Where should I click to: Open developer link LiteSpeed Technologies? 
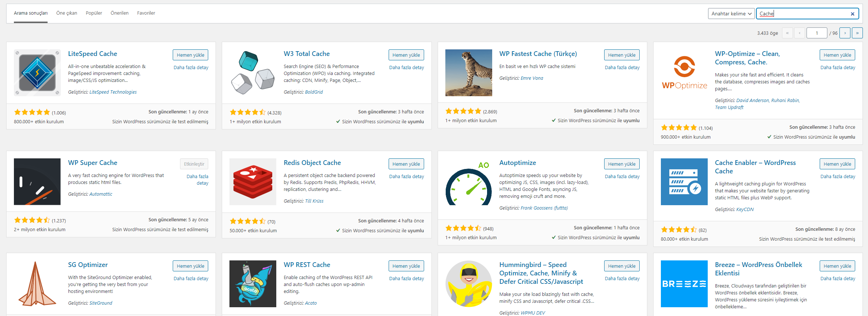113,92
